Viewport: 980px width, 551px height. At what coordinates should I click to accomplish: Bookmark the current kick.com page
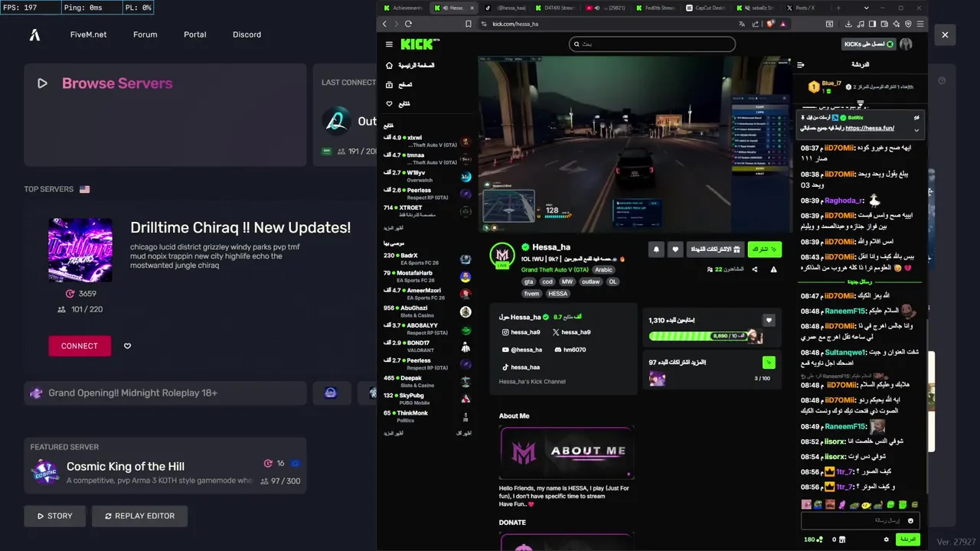click(468, 24)
